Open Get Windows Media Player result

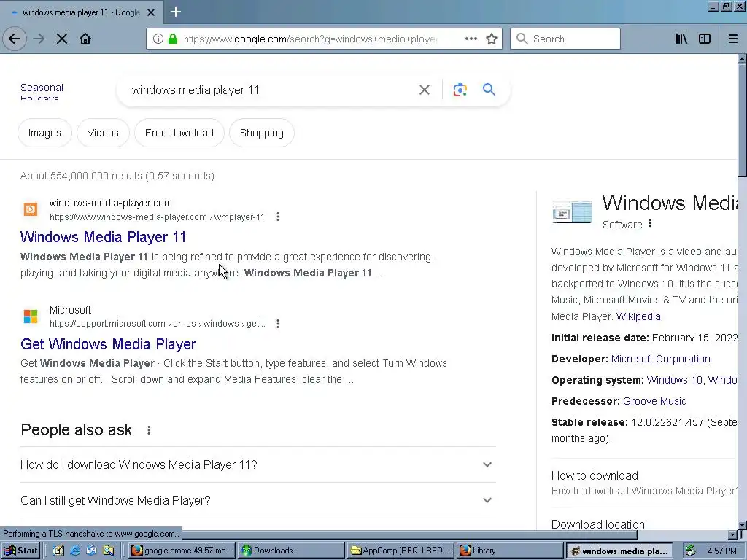click(108, 344)
